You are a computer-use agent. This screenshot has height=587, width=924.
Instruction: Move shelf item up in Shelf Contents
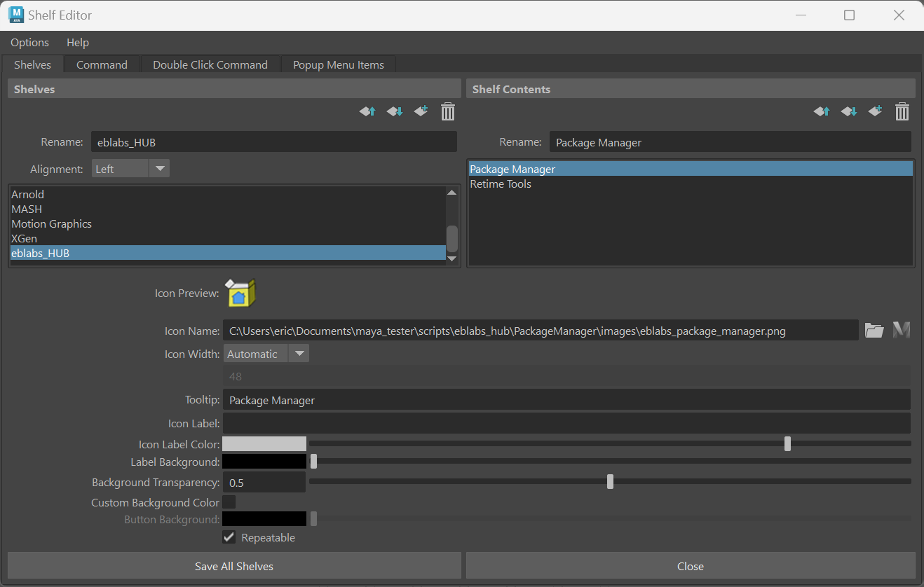click(822, 111)
